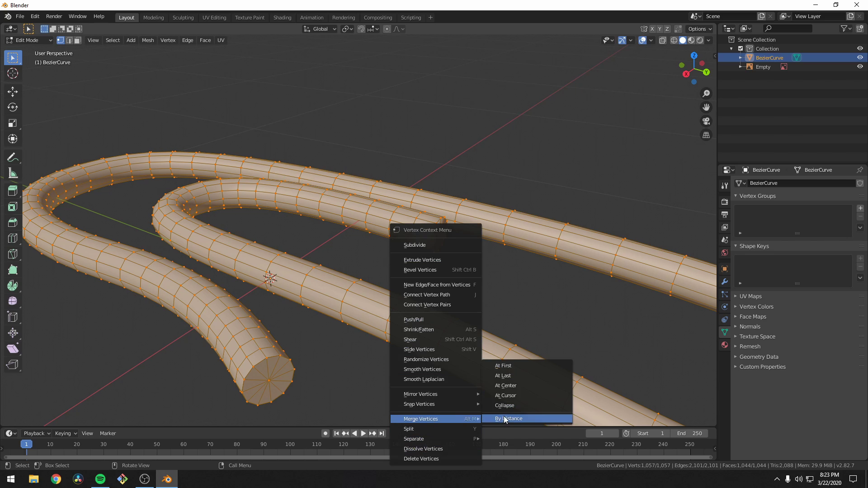The height and width of the screenshot is (488, 868).
Task: Choose Subdivide from the vertex context menu
Action: coord(414,245)
